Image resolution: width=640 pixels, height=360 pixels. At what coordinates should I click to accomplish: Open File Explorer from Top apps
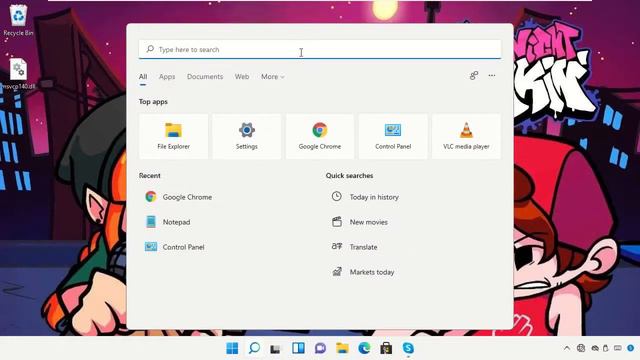173,136
